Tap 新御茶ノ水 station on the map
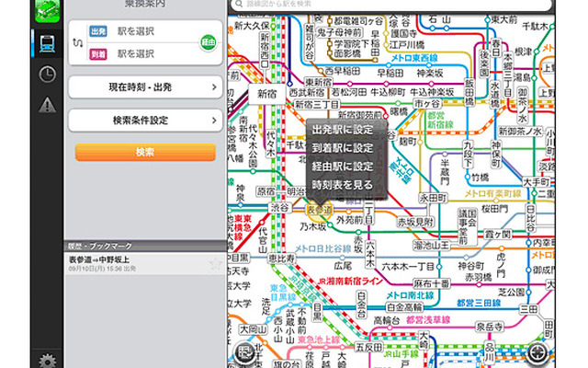 point(520,132)
